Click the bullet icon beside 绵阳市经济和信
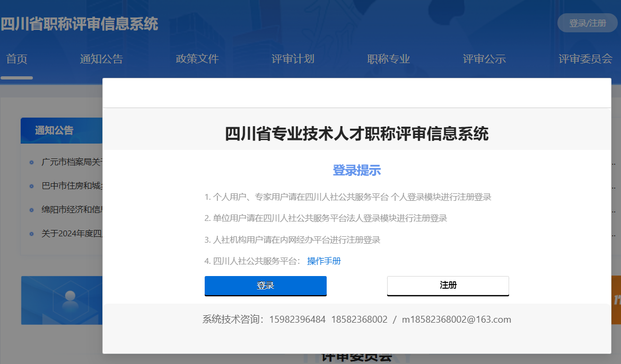The width and height of the screenshot is (621, 364). click(32, 210)
